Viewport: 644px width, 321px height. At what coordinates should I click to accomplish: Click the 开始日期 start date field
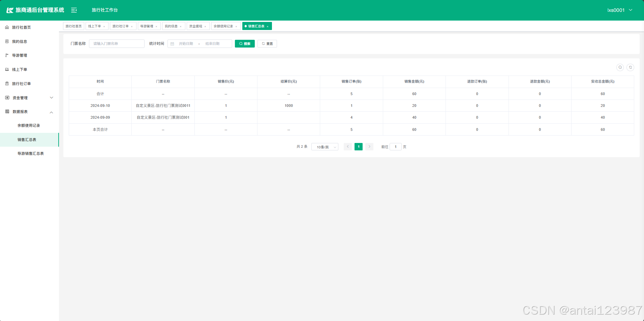[186, 44]
